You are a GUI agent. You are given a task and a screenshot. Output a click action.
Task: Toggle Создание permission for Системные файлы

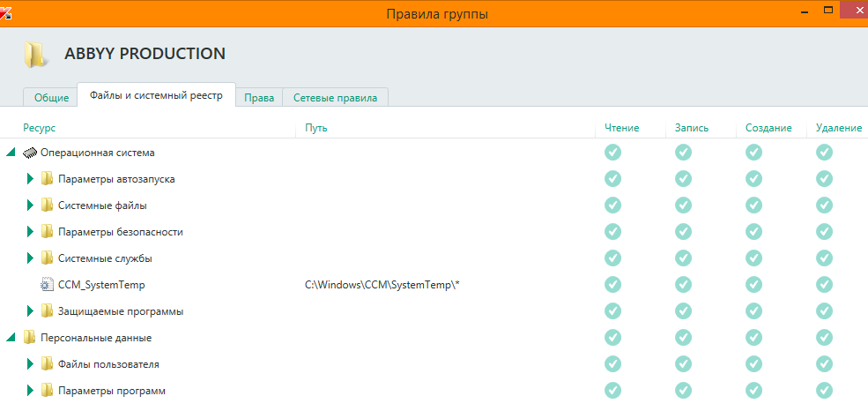pyautogui.click(x=753, y=205)
